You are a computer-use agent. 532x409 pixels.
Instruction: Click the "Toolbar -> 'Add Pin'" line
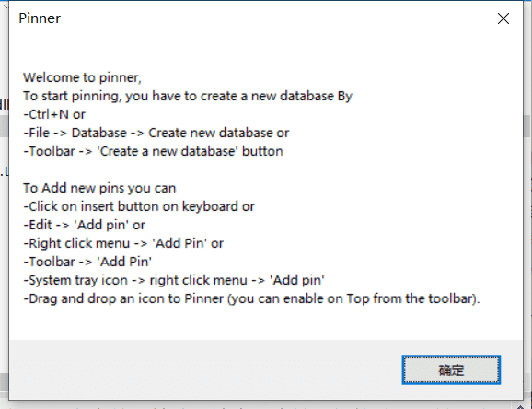[87, 262]
